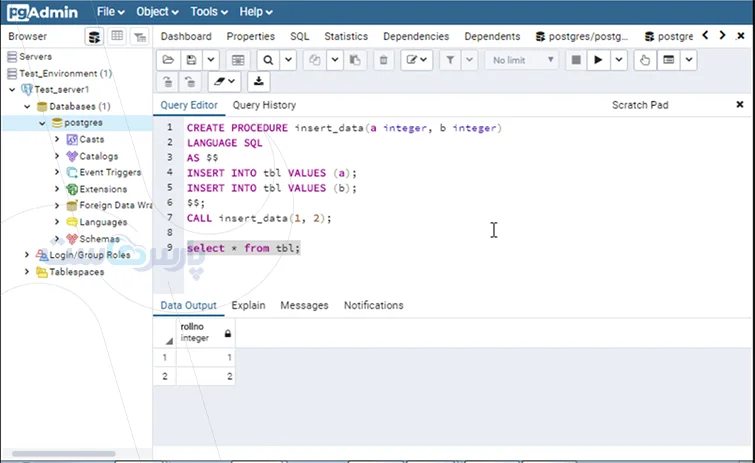Open the copy options dropdown arrow
Viewport: 755px width, 463px height.
click(335, 60)
